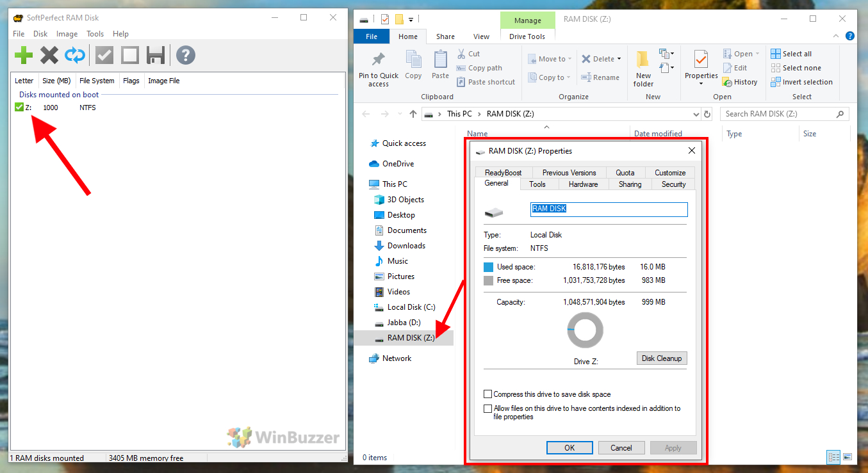Select Downloads in navigation pane

[406, 246]
